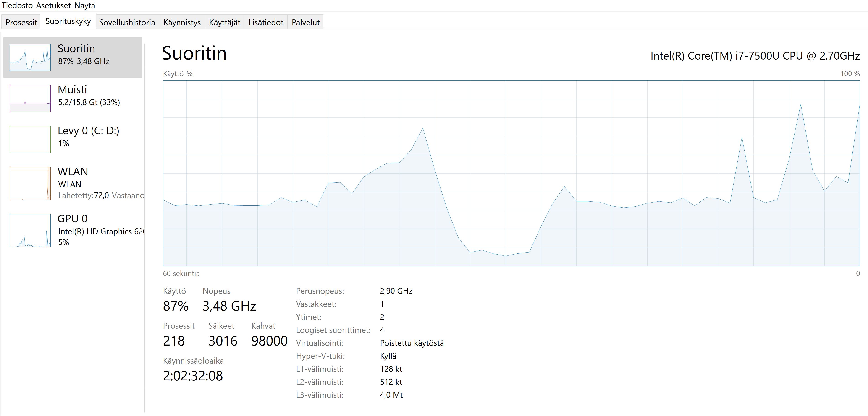Screen dimensions: 868x416
Task: Go to the Käyttäjät tab
Action: pos(224,22)
